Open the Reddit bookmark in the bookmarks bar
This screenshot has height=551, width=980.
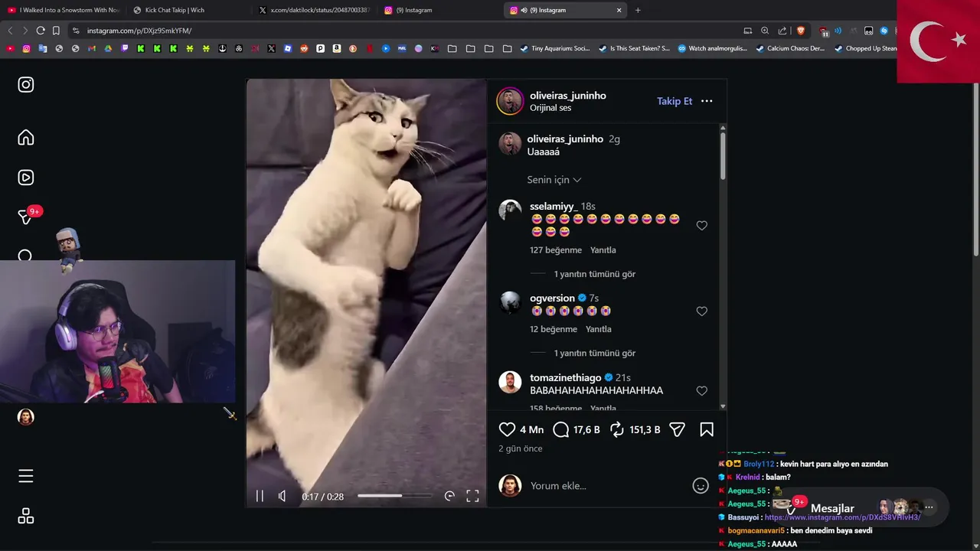click(x=304, y=48)
